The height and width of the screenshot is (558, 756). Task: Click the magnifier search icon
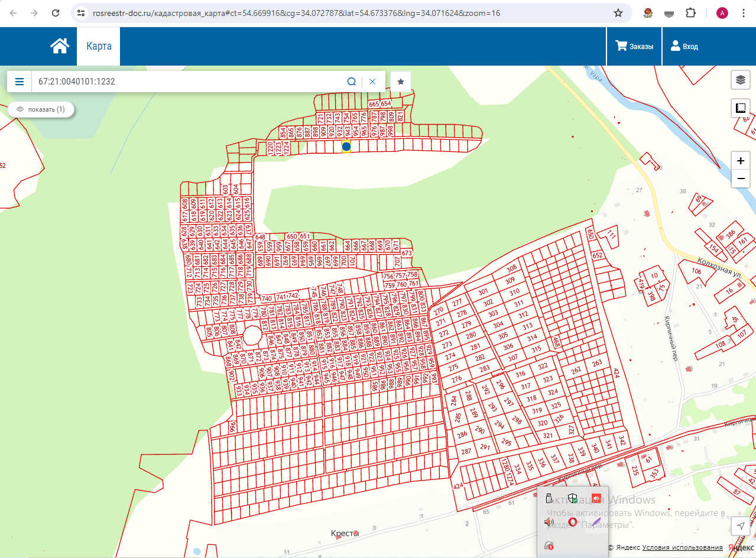point(351,82)
